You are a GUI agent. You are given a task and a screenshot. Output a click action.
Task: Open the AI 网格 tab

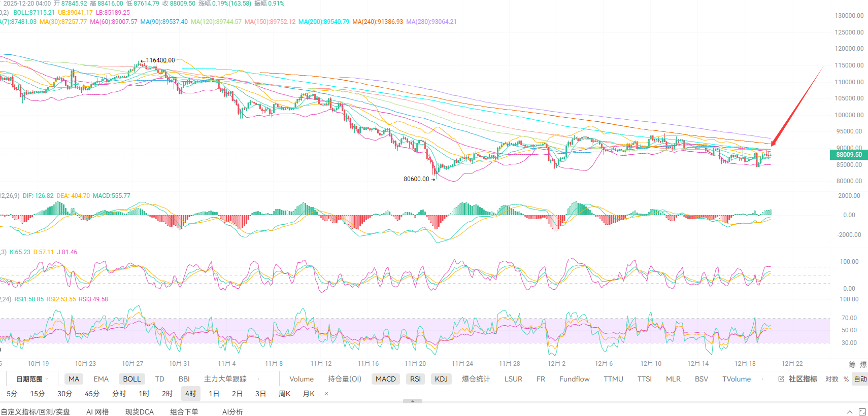click(97, 412)
